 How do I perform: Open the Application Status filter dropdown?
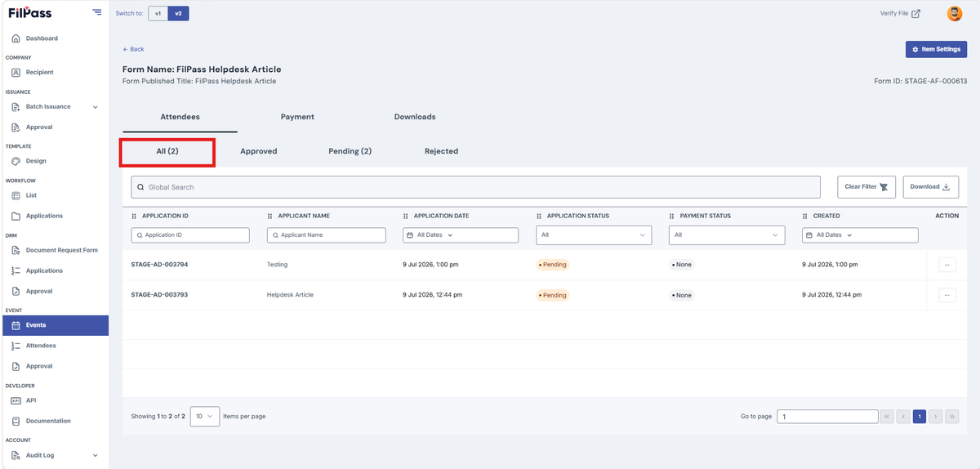coord(594,235)
